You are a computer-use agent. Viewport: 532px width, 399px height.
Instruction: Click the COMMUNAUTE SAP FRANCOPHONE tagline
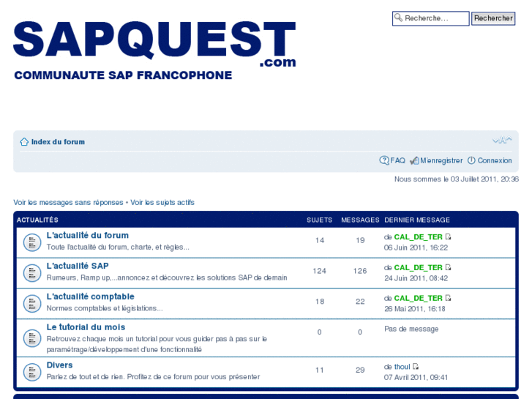(123, 75)
